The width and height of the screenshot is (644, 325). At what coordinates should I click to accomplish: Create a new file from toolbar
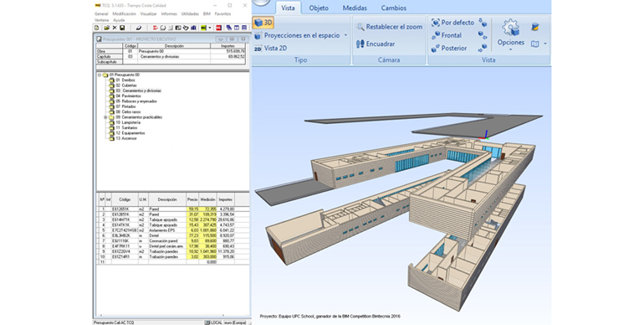pyautogui.click(x=97, y=28)
